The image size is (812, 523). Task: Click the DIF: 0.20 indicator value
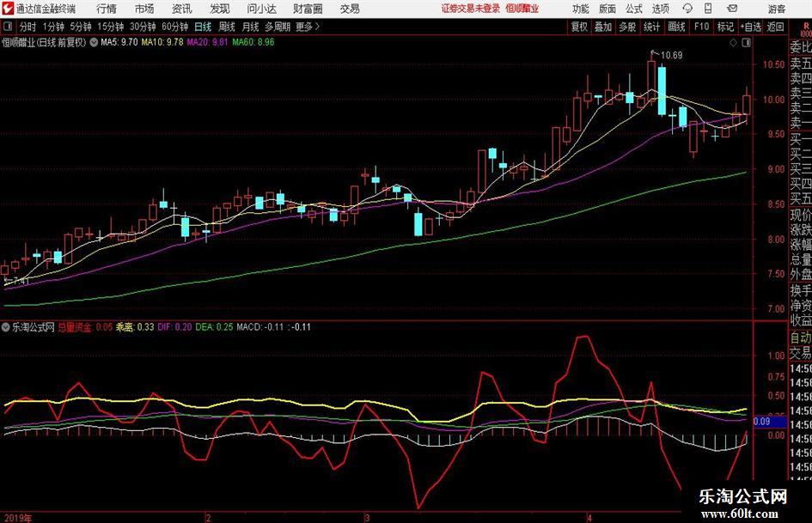pyautogui.click(x=174, y=327)
